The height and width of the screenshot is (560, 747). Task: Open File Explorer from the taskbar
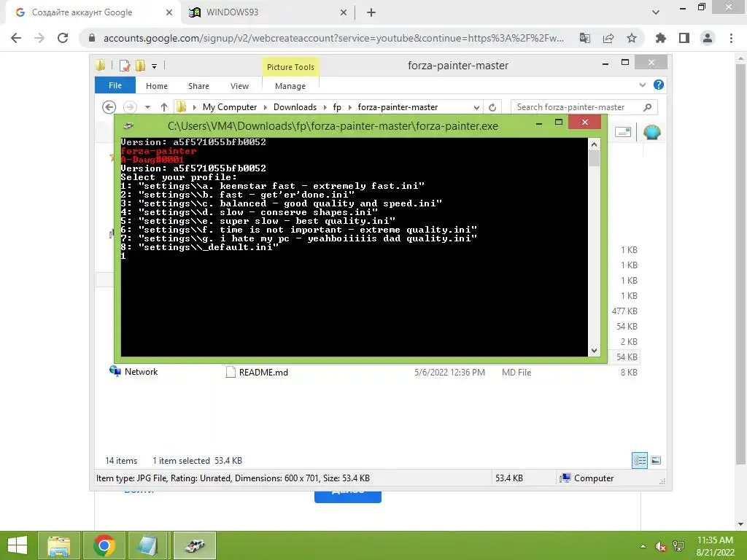[58, 545]
